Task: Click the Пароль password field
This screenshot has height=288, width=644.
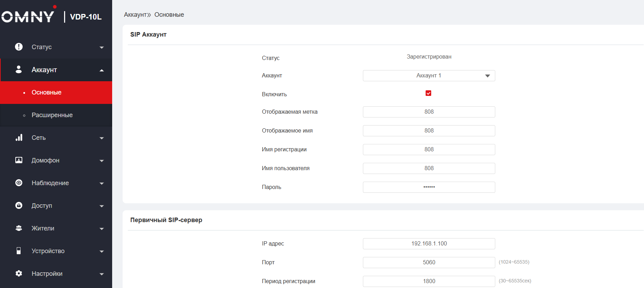Action: point(429,187)
